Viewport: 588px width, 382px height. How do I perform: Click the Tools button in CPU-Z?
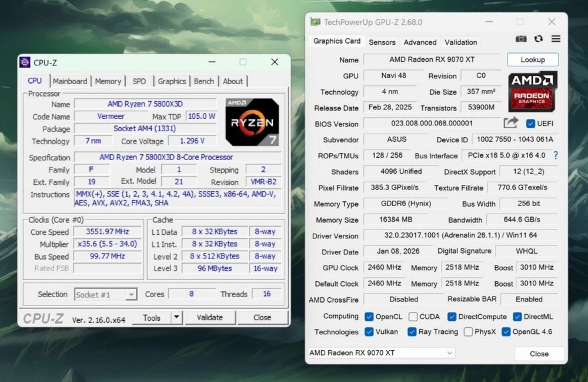pyautogui.click(x=152, y=317)
